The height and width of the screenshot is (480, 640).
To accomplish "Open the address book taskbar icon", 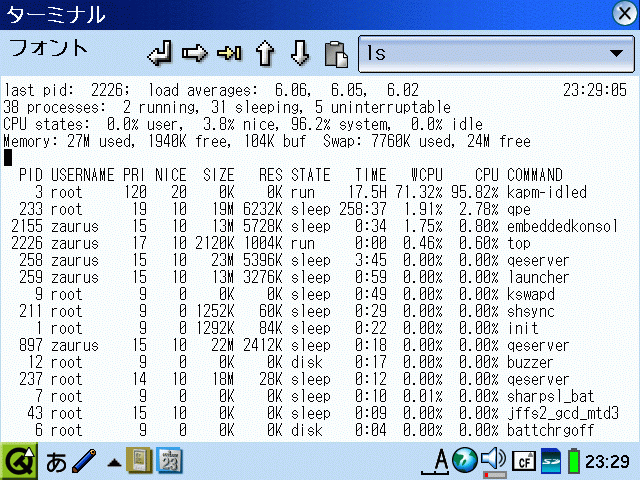I will 139,461.
